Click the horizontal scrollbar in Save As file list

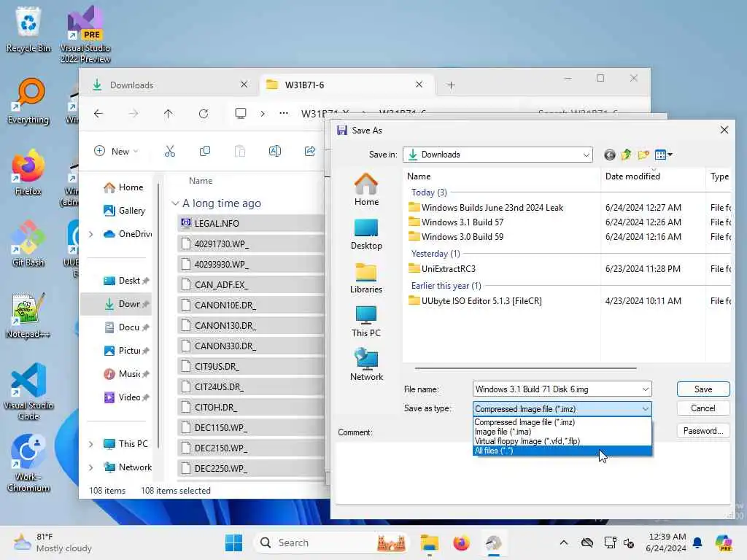pos(525,368)
